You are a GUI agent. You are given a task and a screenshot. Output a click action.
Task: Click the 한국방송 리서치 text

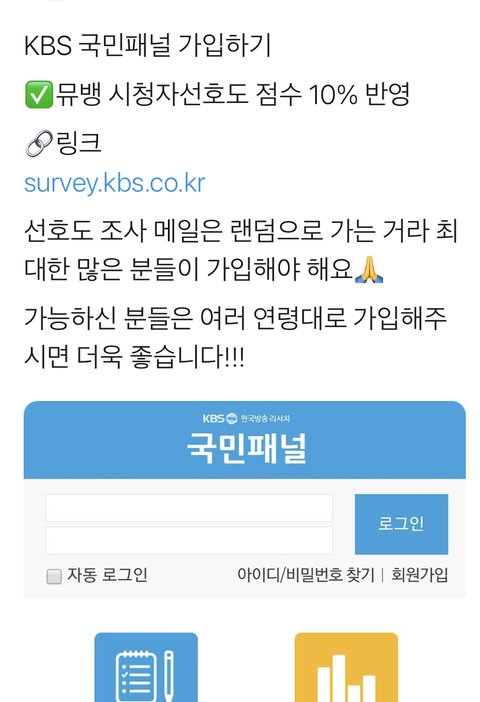pos(265,419)
